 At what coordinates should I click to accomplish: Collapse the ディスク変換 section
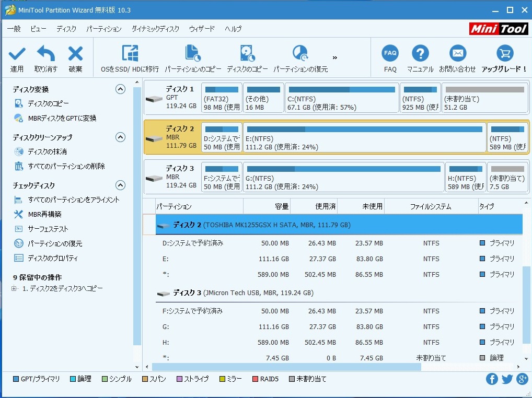[120, 89]
